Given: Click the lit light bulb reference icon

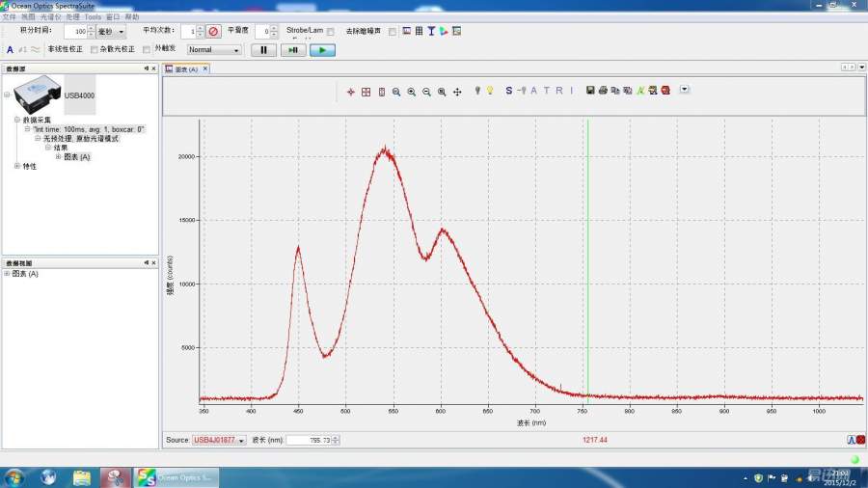Looking at the screenshot, I should pos(490,91).
